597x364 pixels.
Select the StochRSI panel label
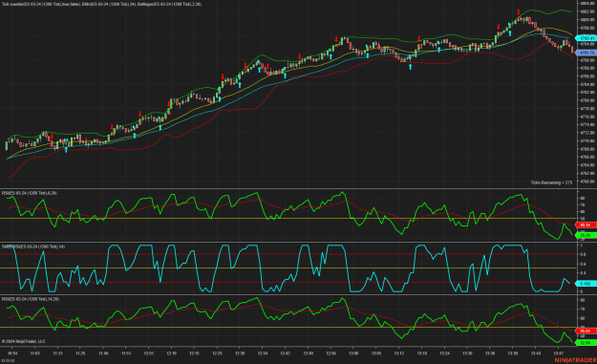click(x=33, y=246)
